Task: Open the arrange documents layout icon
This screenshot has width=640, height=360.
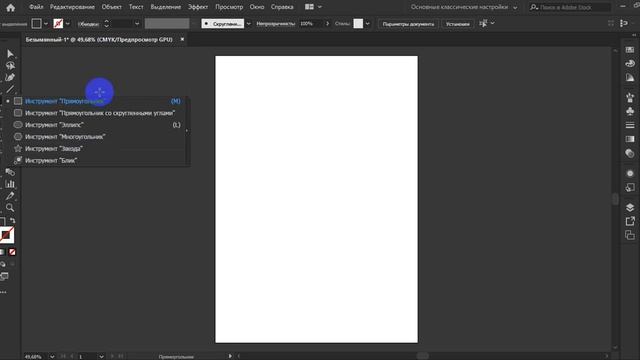Action: 309,7
